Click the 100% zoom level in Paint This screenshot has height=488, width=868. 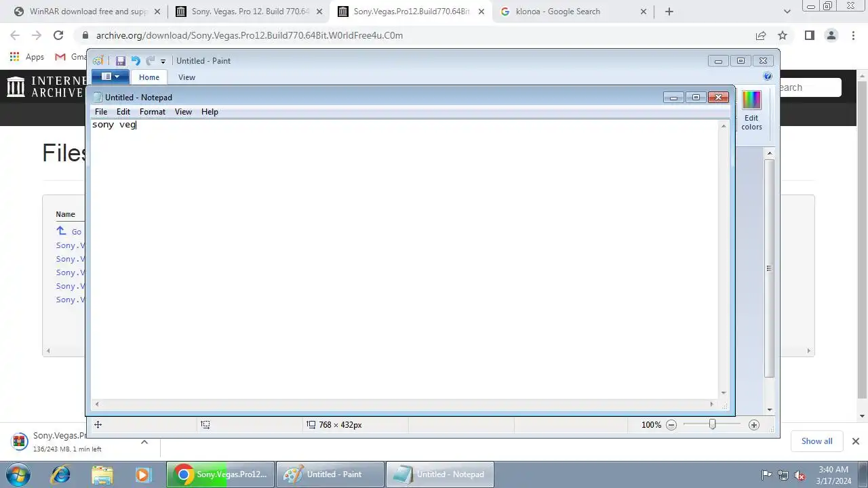coord(651,425)
